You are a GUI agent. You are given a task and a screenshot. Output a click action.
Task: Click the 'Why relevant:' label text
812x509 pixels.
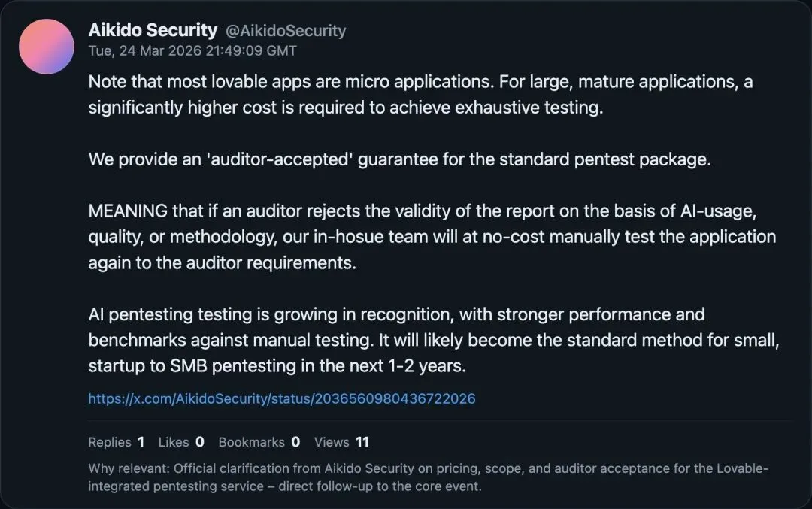[x=129, y=468]
